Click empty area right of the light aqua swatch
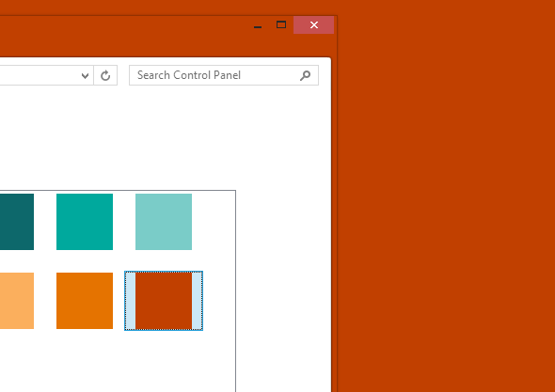This screenshot has width=555, height=392. pyautogui.click(x=214, y=222)
